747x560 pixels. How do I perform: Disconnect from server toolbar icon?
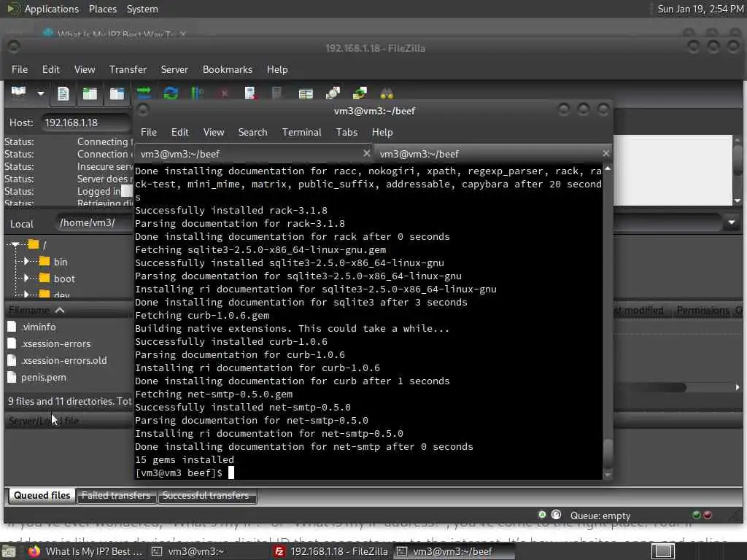tap(251, 93)
